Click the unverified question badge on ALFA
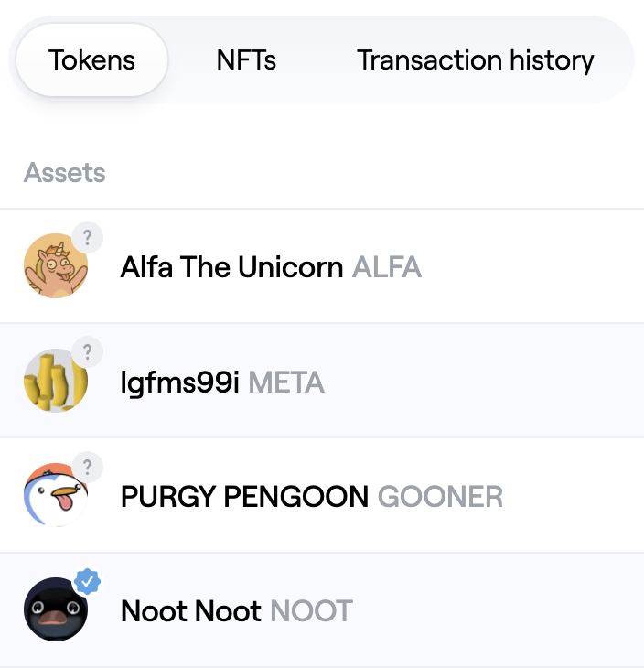The image size is (644, 668). (x=87, y=238)
